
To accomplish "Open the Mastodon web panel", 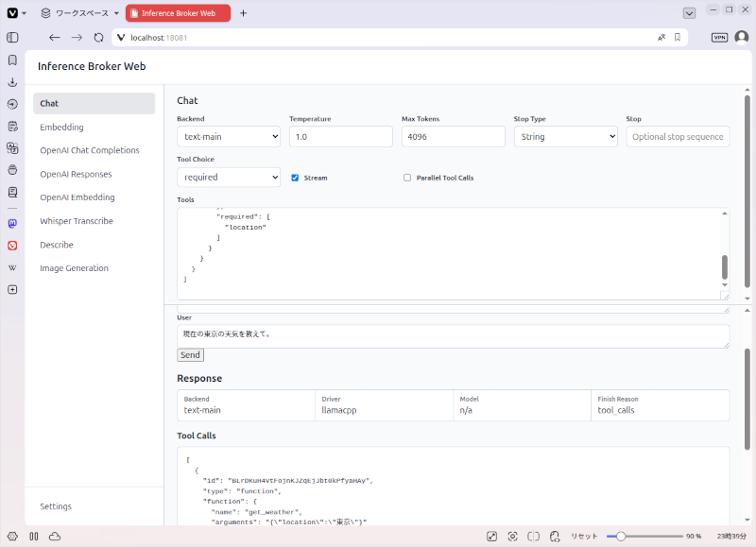I will 12,223.
